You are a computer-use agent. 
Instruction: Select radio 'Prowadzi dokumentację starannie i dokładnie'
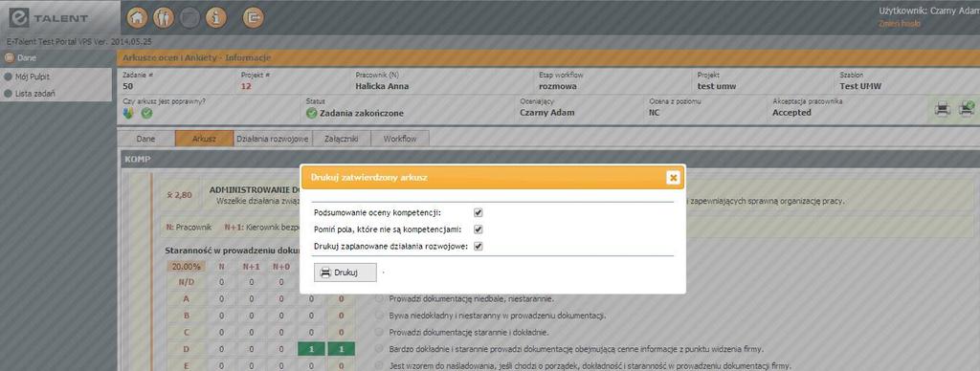[379, 333]
